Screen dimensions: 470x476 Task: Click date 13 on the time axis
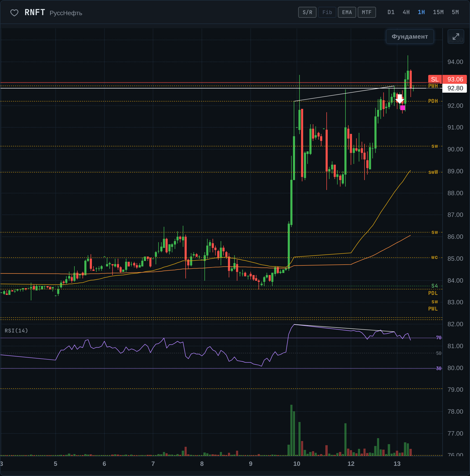[397, 464]
